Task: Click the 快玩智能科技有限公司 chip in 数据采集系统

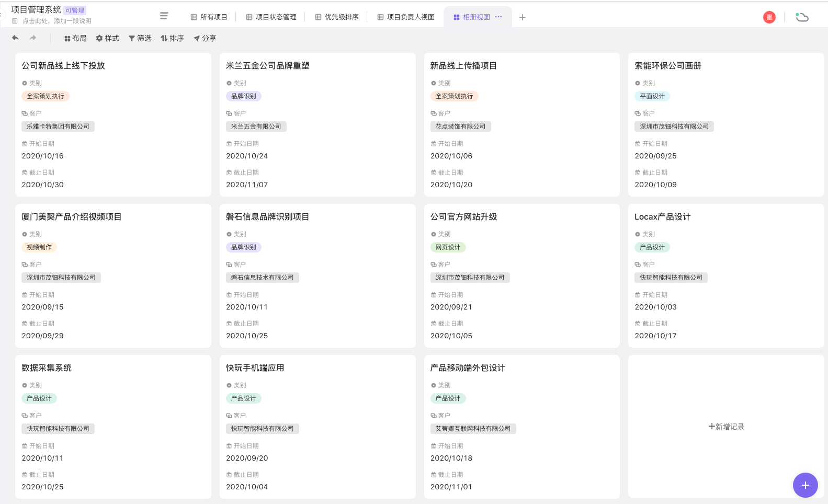Action: pyautogui.click(x=58, y=429)
